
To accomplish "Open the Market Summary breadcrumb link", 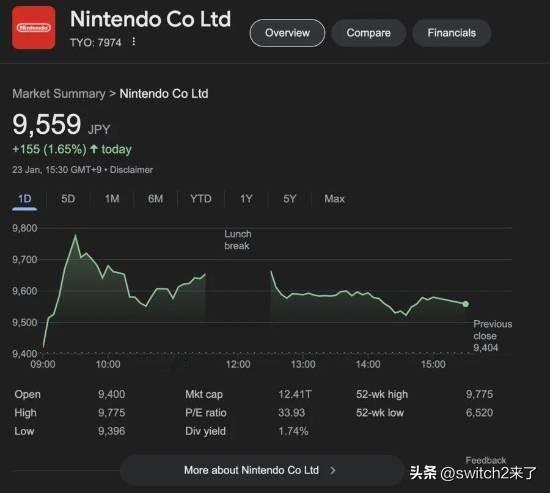I will pos(59,94).
